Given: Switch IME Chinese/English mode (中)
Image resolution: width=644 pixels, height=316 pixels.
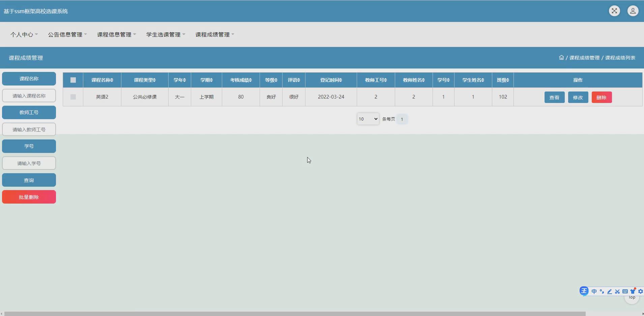Looking at the screenshot, I should click(594, 291).
